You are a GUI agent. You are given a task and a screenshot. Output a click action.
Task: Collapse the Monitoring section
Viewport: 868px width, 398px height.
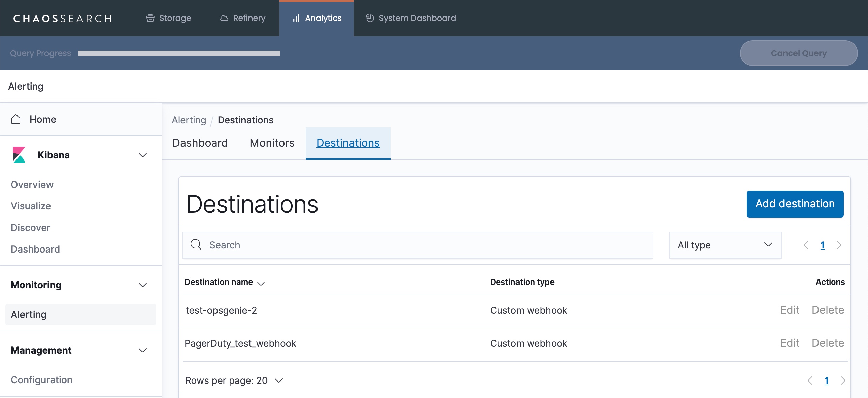click(142, 285)
